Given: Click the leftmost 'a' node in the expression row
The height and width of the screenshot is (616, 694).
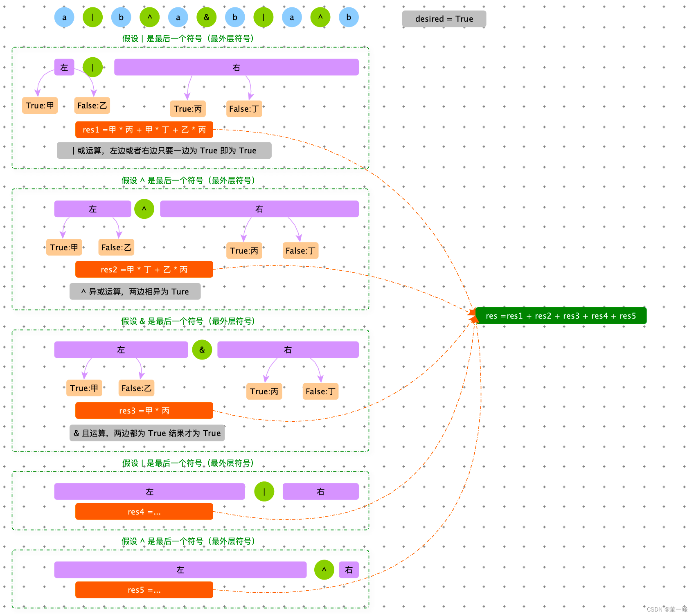Looking at the screenshot, I should (x=64, y=17).
